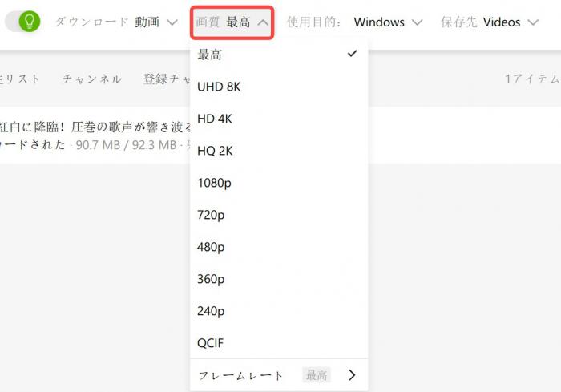Select 1080p quality
The width and height of the screenshot is (561, 392).
(x=279, y=183)
